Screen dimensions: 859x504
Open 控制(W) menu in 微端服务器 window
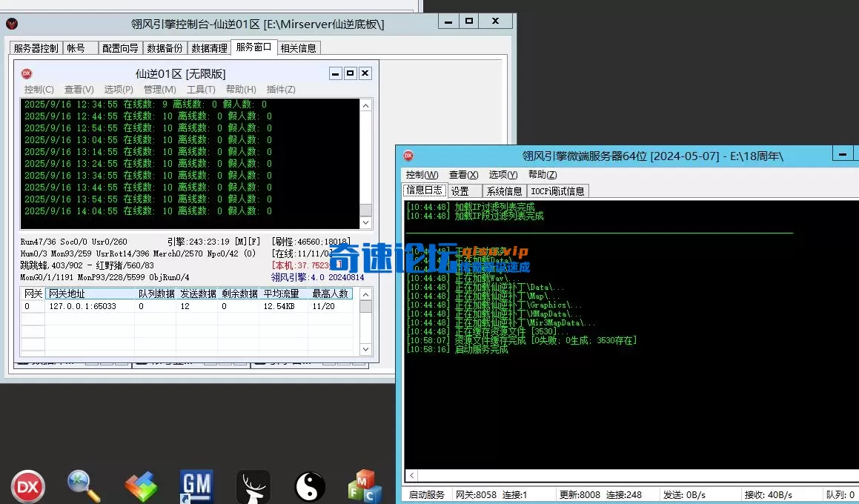coord(422,175)
